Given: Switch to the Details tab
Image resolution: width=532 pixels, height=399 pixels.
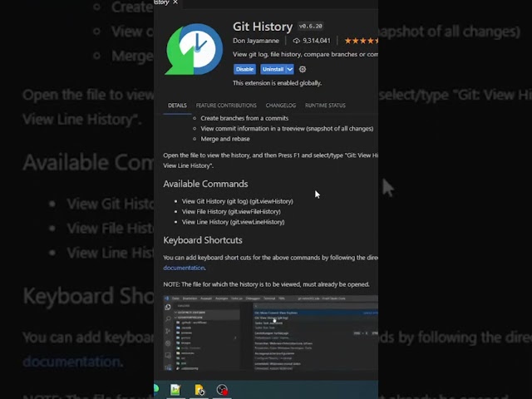Looking at the screenshot, I should point(177,106).
